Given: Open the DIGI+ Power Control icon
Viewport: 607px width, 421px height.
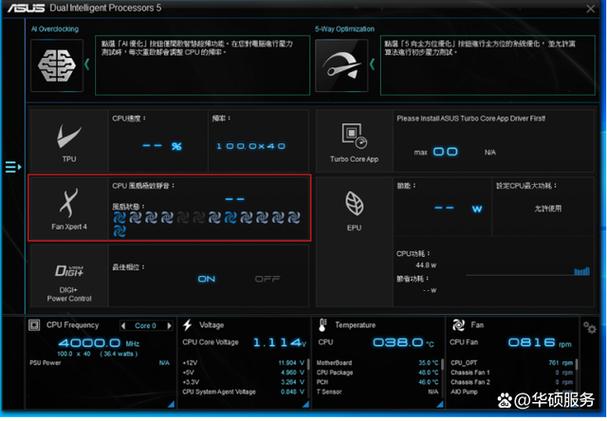Looking at the screenshot, I should click(69, 270).
